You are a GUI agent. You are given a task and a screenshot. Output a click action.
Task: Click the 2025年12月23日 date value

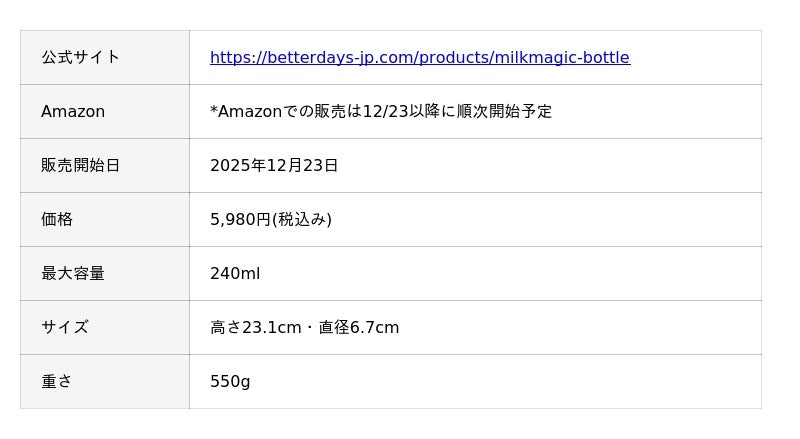pyautogui.click(x=274, y=166)
